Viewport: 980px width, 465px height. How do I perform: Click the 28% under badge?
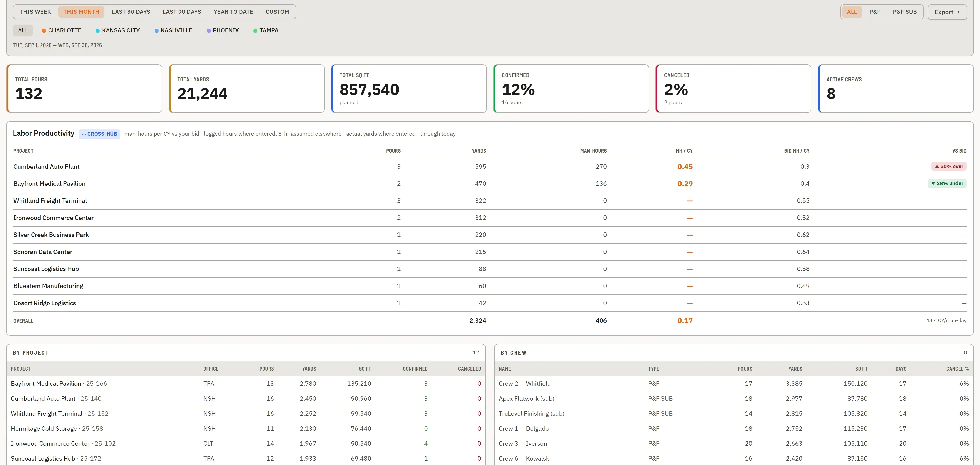pos(947,184)
